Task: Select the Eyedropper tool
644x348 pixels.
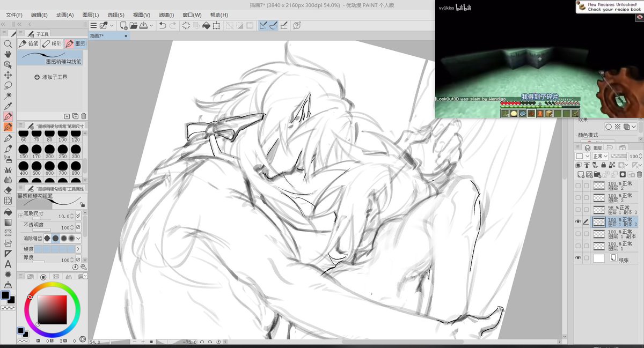Action: tap(8, 106)
